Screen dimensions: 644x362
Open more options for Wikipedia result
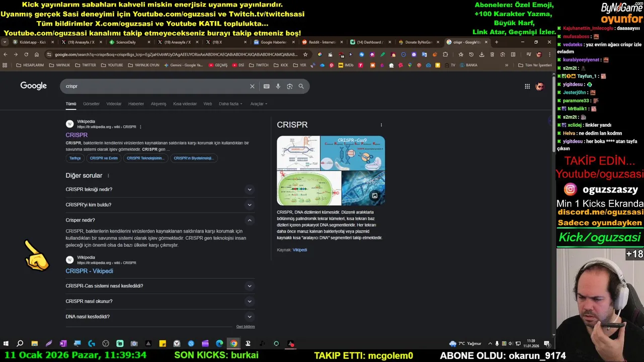[x=140, y=127]
